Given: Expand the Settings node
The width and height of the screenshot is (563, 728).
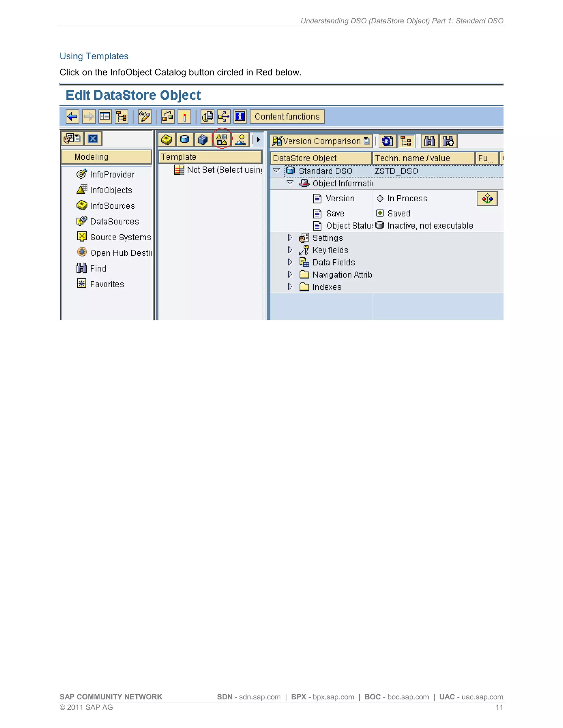Looking at the screenshot, I should [290, 238].
